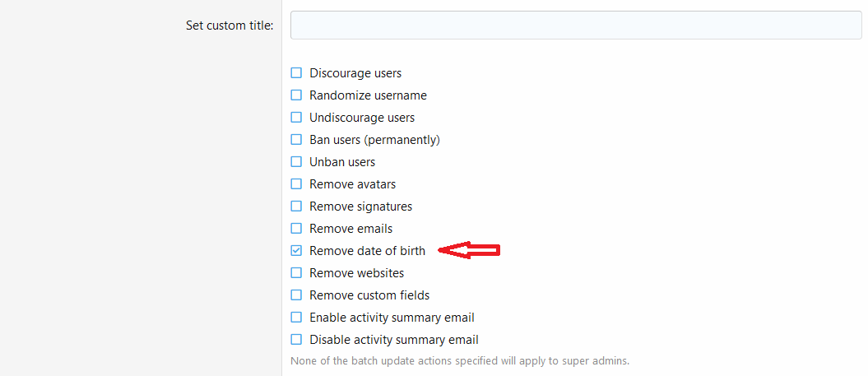Image resolution: width=868 pixels, height=376 pixels.
Task: Enable the Remove custom fields checkbox
Action: [297, 295]
